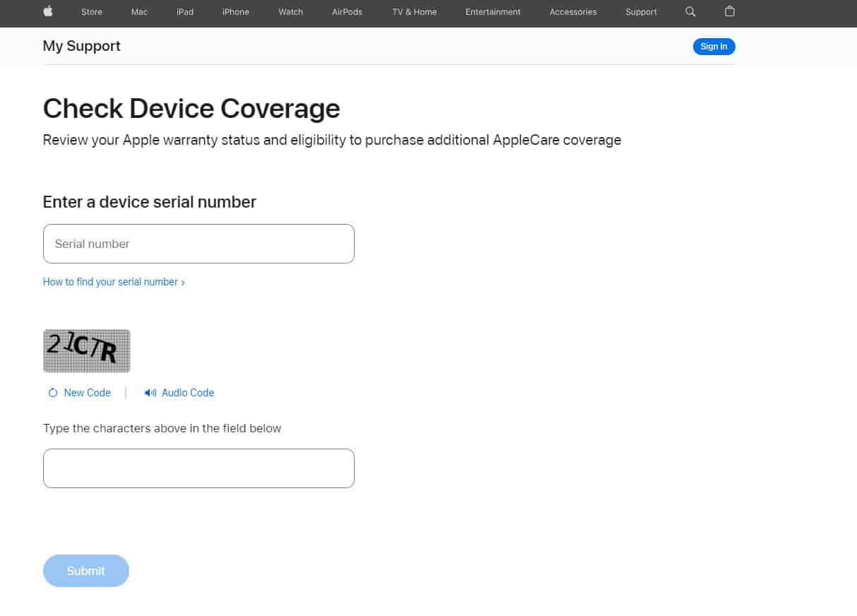The image size is (857, 616).
Task: Click the Audio Code speaker icon
Action: [150, 393]
